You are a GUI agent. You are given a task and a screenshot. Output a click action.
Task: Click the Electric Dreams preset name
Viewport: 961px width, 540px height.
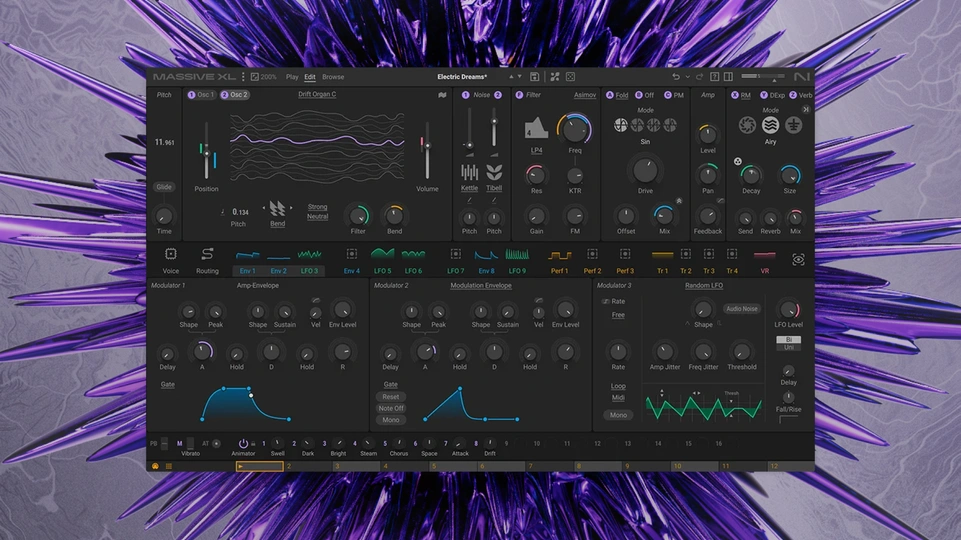pos(462,77)
